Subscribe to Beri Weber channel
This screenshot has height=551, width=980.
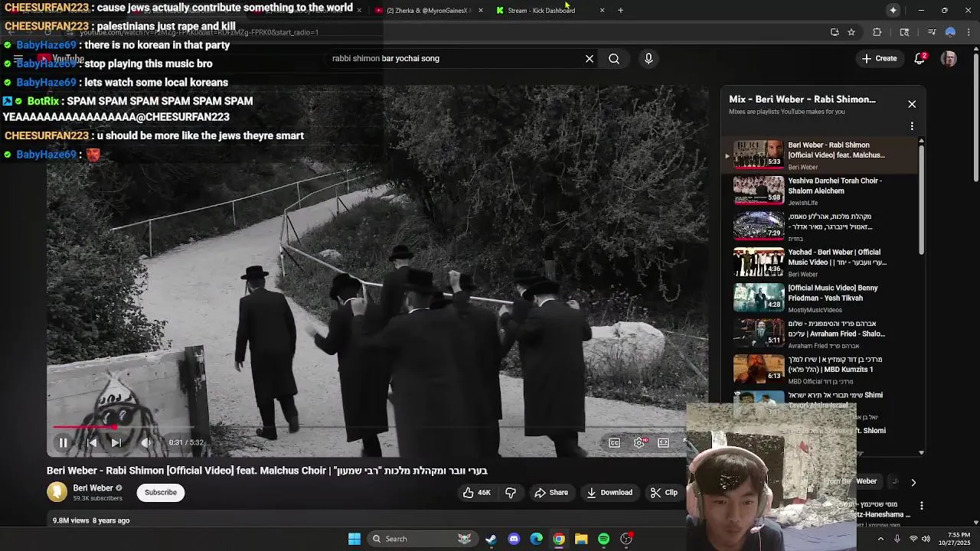161,492
